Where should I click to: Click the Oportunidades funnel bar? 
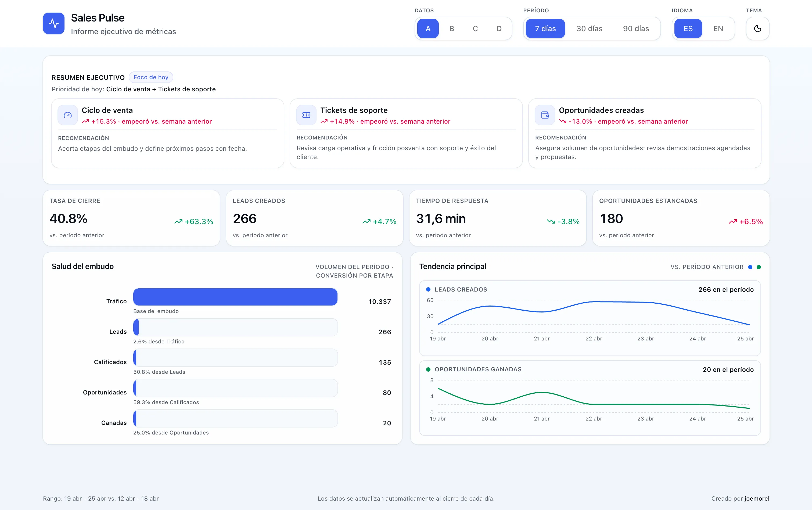(x=235, y=388)
